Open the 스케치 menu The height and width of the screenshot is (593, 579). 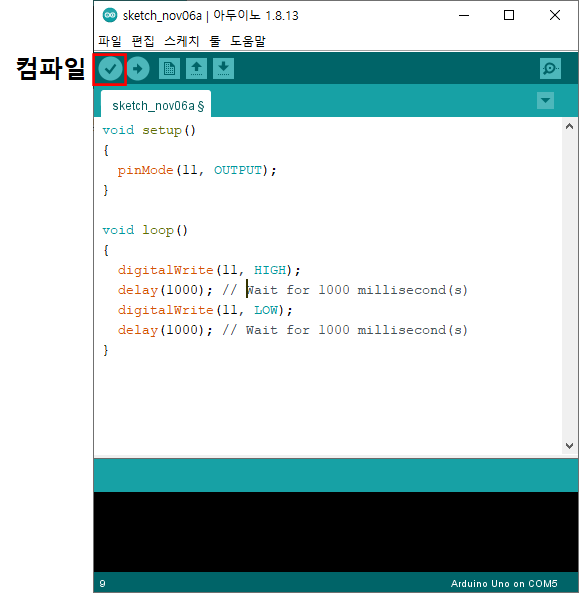(182, 41)
